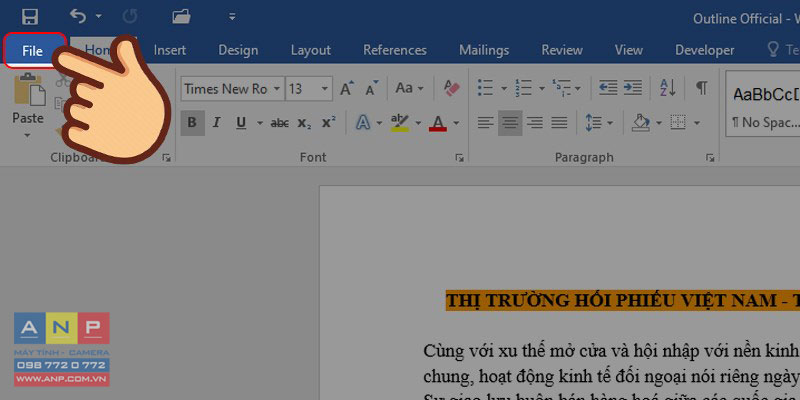Open underline style dropdown arrow
The image size is (800, 400).
[260, 123]
